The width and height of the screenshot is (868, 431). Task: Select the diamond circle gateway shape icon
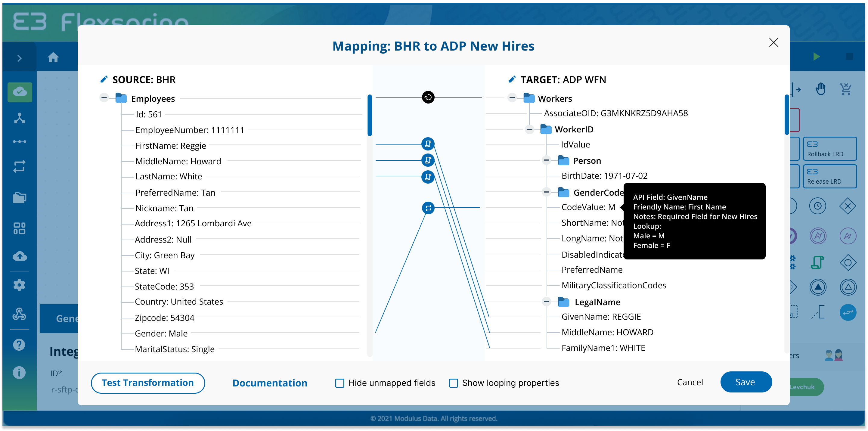click(848, 262)
